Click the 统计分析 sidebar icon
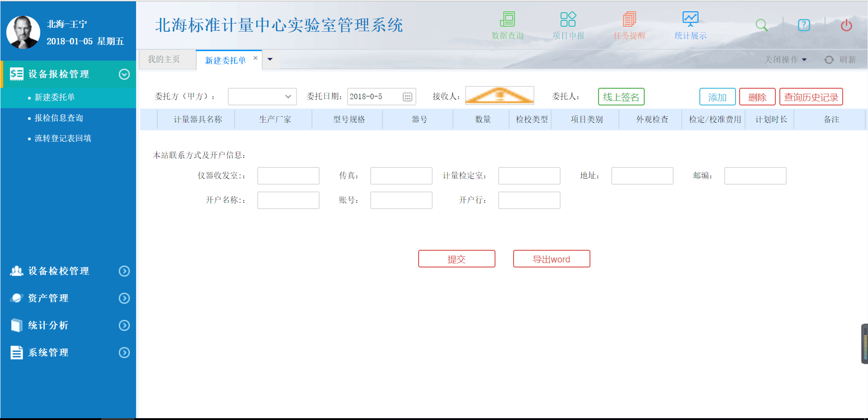The width and height of the screenshot is (868, 420). [17, 325]
